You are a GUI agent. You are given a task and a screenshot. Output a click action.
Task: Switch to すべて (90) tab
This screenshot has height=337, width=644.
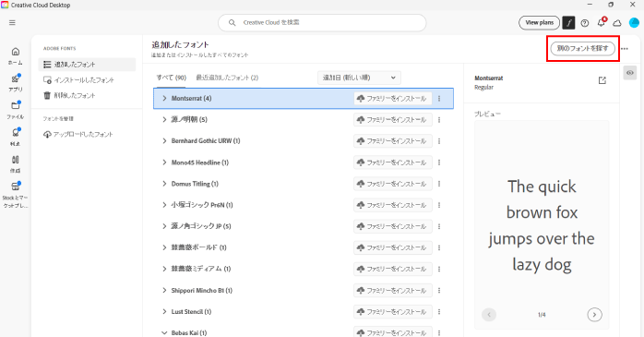point(171,78)
